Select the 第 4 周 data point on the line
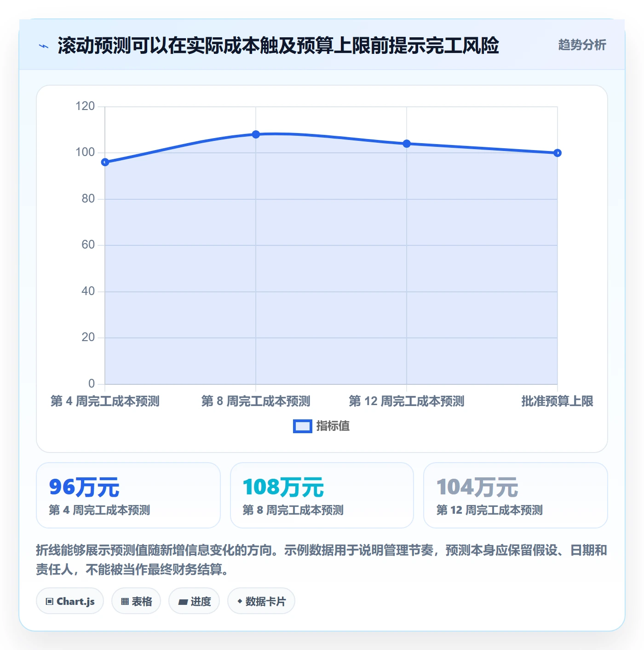This screenshot has height=650, width=644. point(105,162)
